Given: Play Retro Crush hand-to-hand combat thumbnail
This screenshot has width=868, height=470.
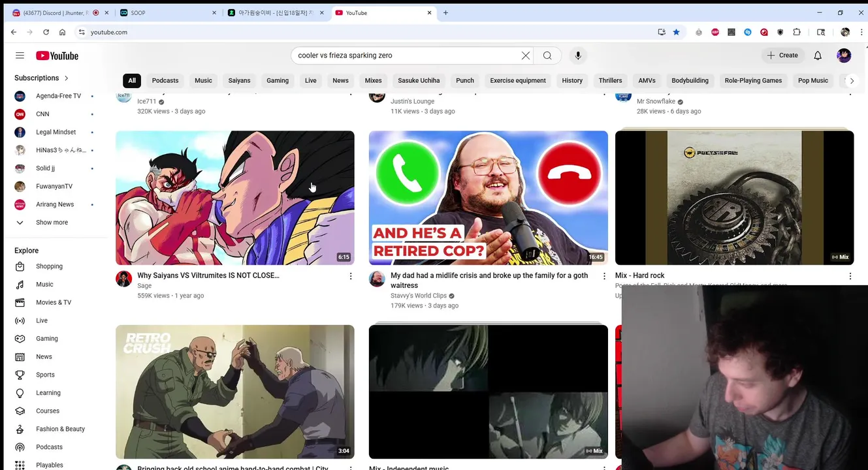Looking at the screenshot, I should tap(235, 392).
